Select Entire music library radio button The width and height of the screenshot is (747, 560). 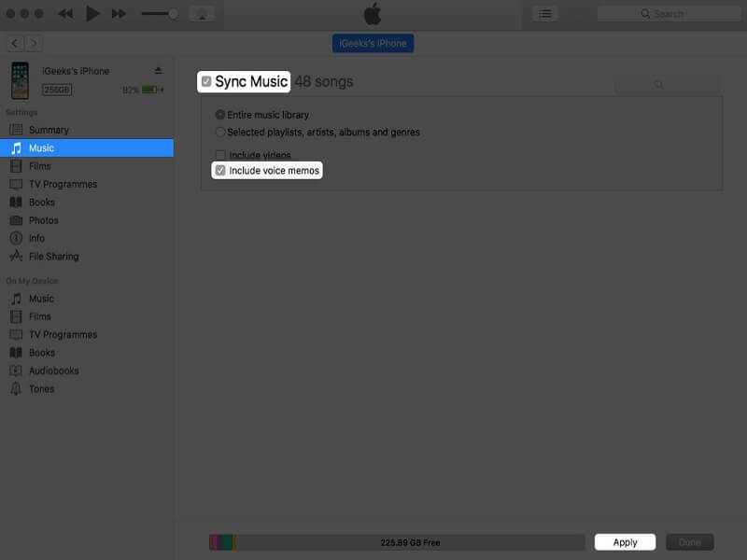pos(220,115)
